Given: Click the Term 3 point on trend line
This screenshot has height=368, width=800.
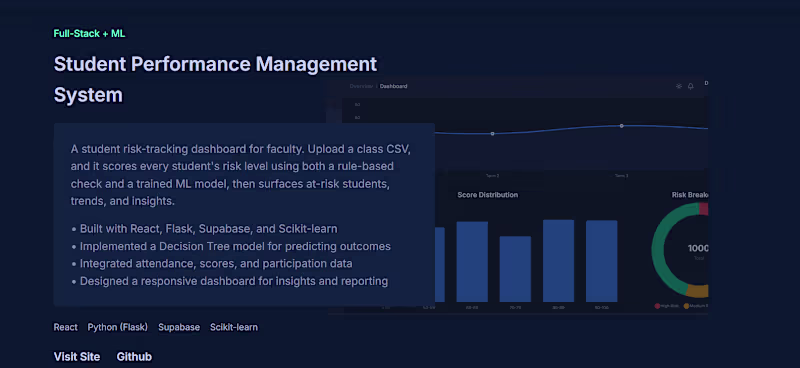Looking at the screenshot, I should point(621,126).
